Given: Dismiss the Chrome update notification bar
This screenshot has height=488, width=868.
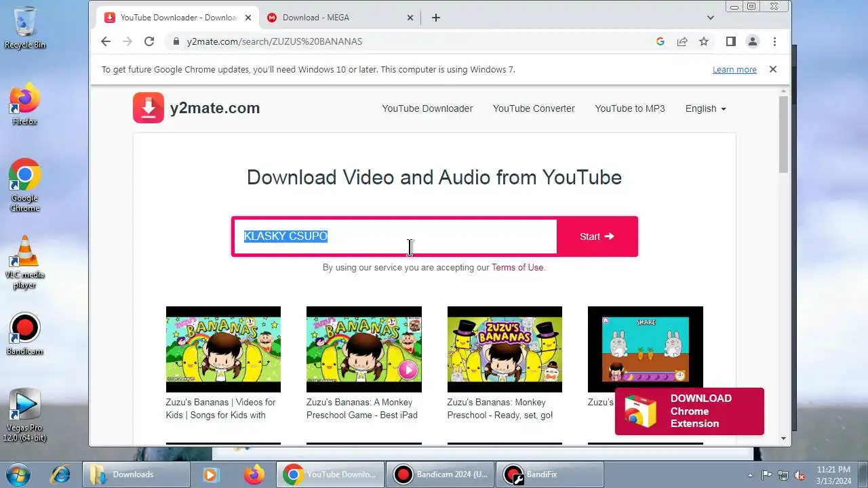Looking at the screenshot, I should pyautogui.click(x=772, y=69).
